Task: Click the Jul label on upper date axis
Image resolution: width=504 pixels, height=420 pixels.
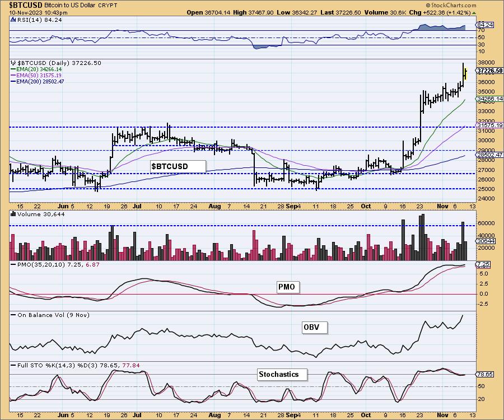Action: 137,206
